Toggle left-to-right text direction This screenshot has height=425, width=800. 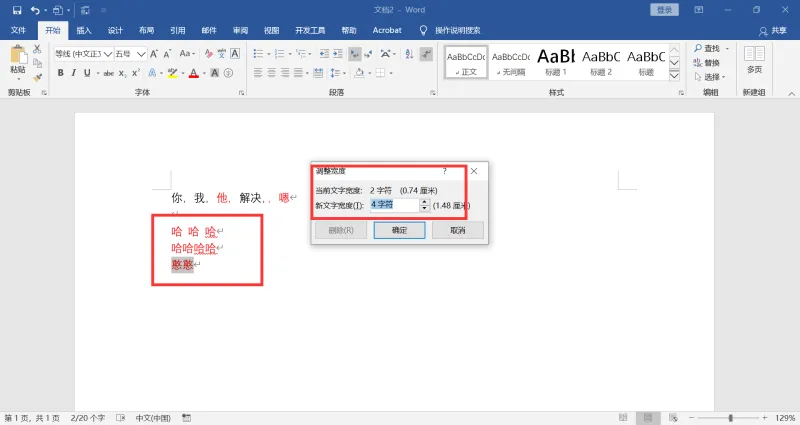(355, 54)
